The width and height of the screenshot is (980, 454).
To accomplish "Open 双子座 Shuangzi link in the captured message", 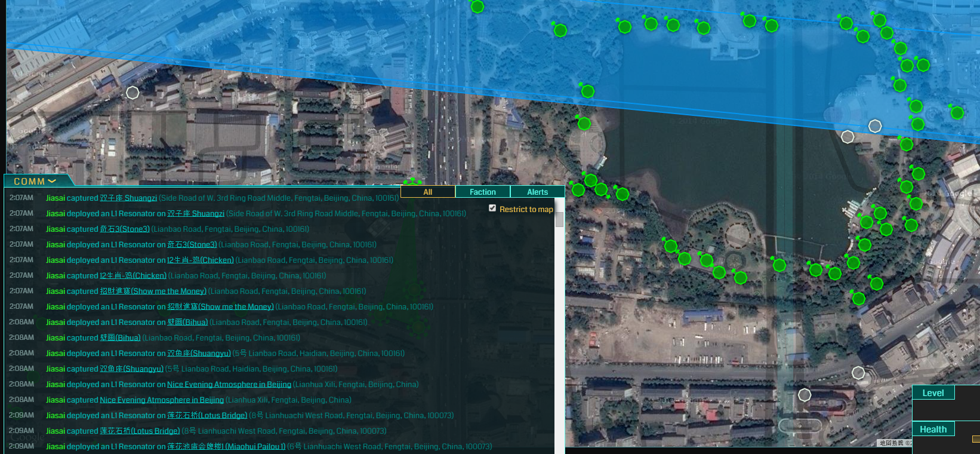I will (128, 198).
